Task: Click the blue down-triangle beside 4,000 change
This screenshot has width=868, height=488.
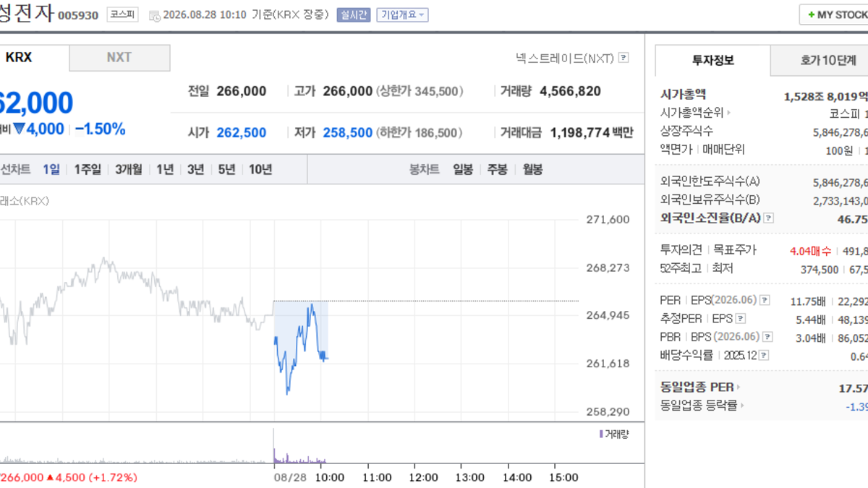Action: coord(20,129)
